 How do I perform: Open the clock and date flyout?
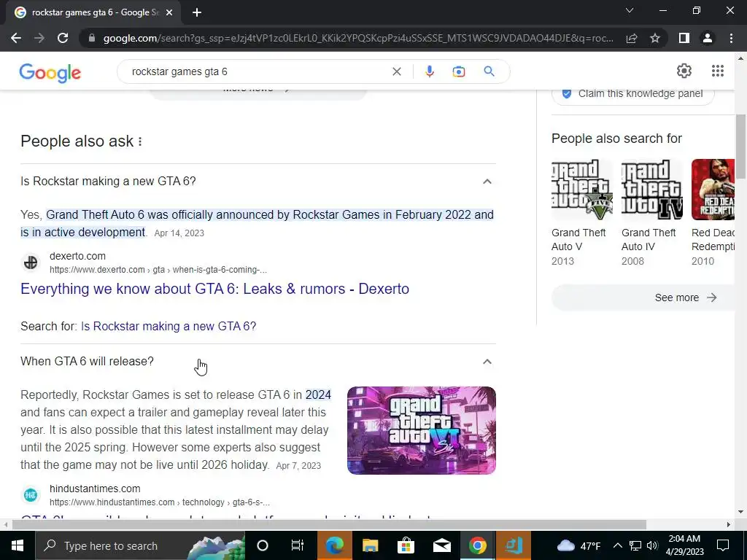pyautogui.click(x=684, y=545)
